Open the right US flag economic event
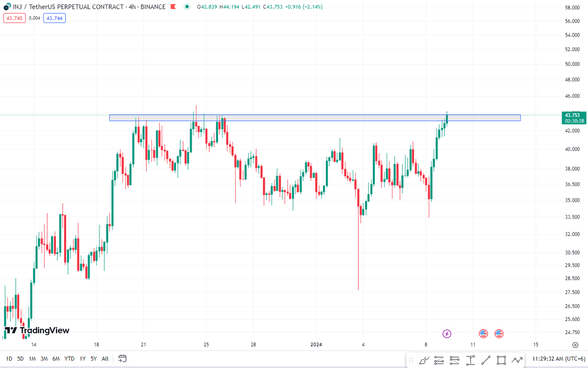 tap(499, 334)
